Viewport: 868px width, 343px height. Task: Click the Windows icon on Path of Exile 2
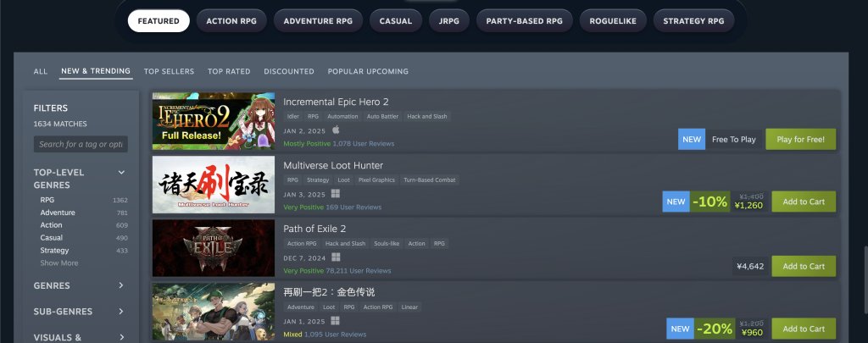pos(336,257)
